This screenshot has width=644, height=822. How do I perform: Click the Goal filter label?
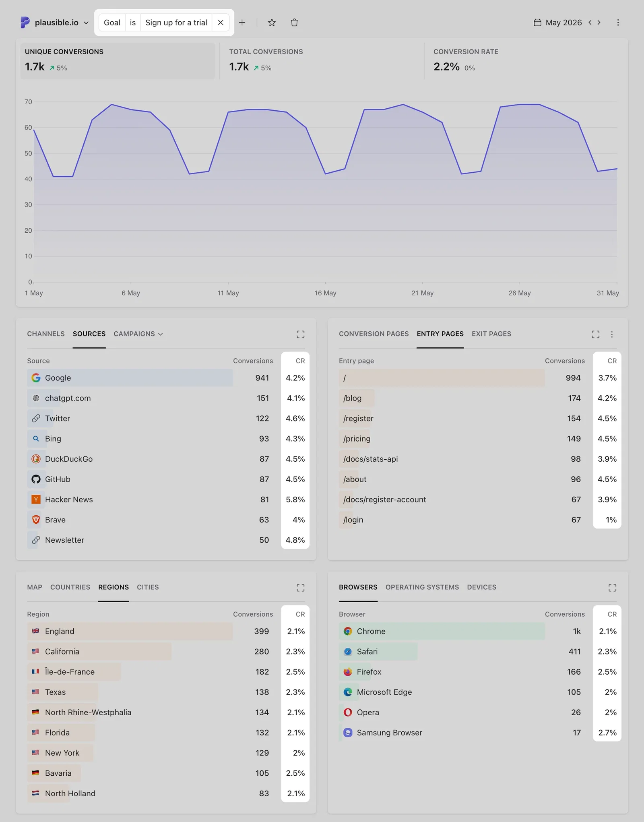point(112,23)
